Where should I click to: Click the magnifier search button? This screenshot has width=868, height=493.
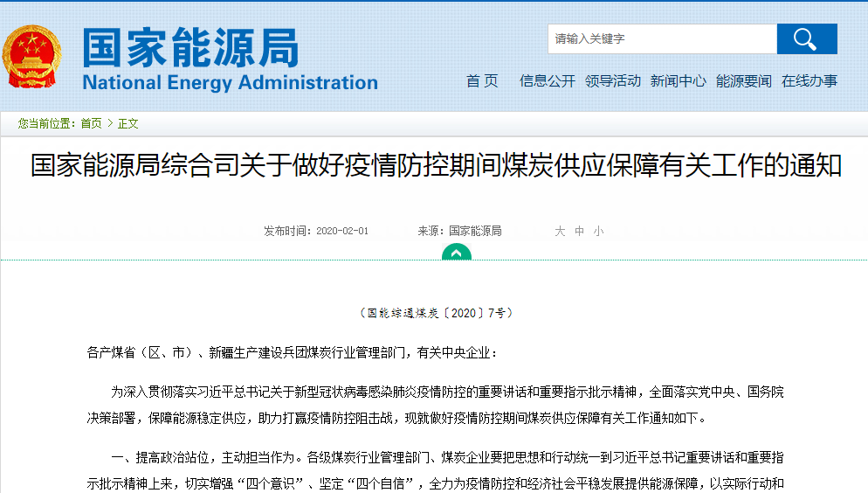[806, 39]
